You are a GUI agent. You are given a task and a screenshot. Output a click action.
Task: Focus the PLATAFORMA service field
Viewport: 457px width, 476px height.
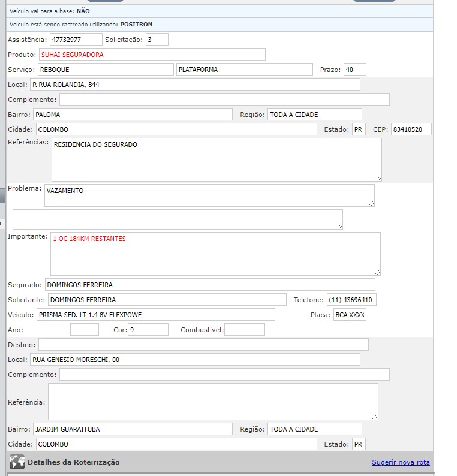[245, 70]
